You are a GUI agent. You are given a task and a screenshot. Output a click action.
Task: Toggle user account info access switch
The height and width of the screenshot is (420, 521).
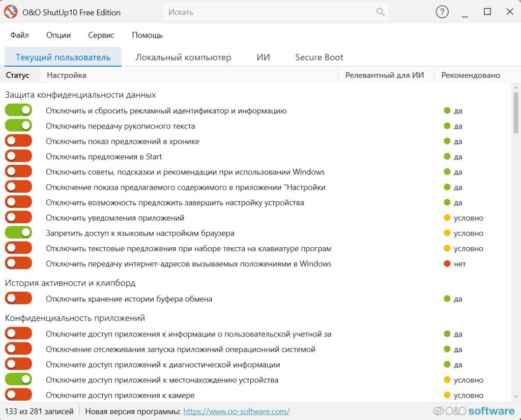click(x=18, y=333)
